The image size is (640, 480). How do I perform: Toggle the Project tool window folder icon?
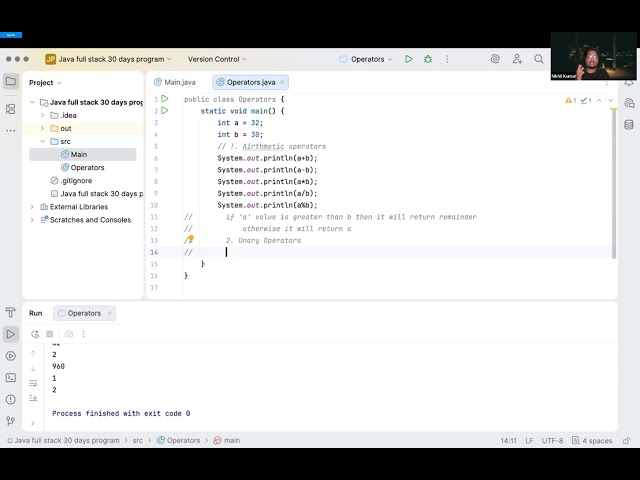pos(11,81)
